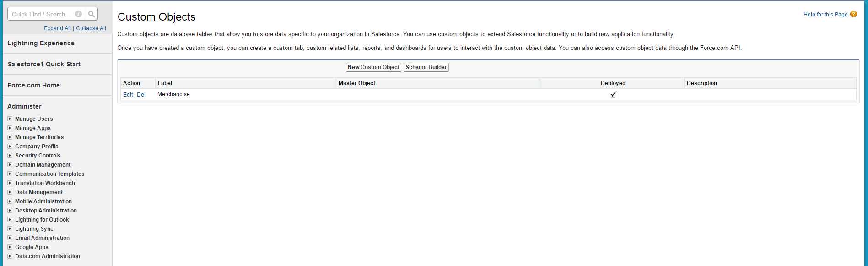The height and width of the screenshot is (266, 868).
Task: Expand the Lightning Sync arrow
Action: (x=10, y=229)
